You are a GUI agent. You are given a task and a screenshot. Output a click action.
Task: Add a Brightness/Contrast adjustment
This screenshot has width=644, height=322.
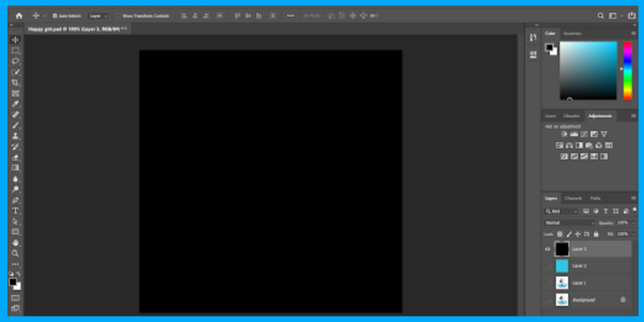tap(564, 135)
